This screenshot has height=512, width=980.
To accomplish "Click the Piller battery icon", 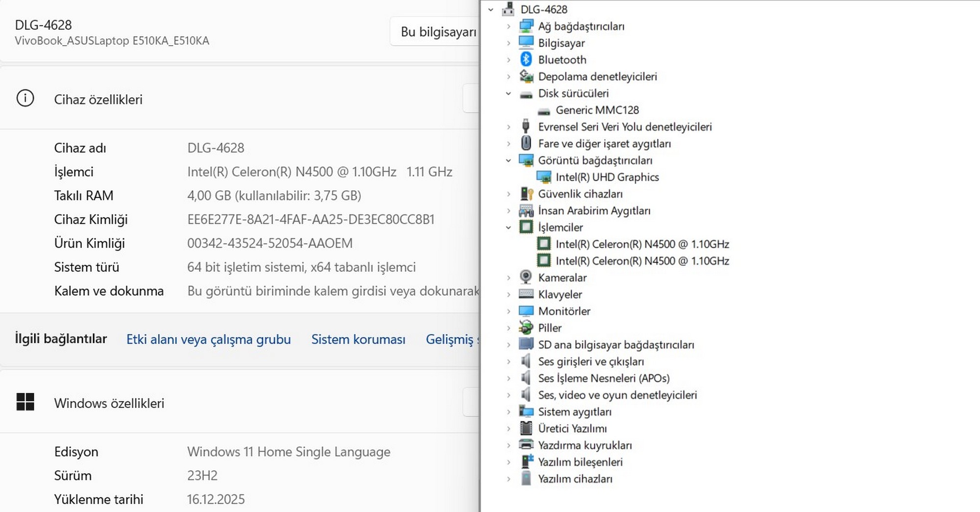I will 526,328.
